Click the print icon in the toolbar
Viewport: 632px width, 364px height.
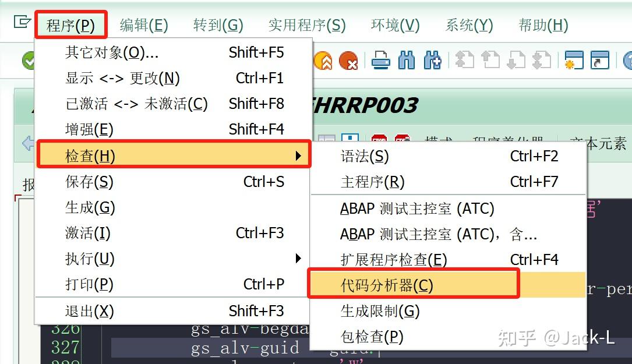[380, 61]
